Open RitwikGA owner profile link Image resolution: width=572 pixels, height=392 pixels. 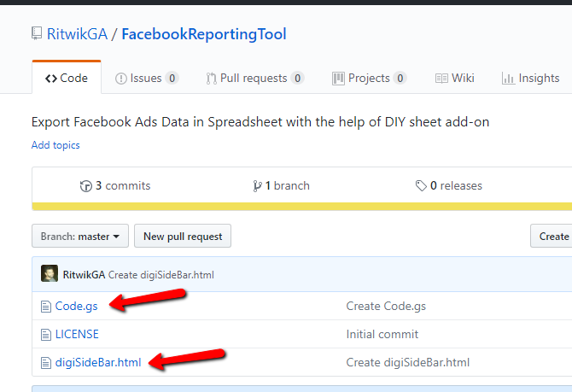(78, 34)
